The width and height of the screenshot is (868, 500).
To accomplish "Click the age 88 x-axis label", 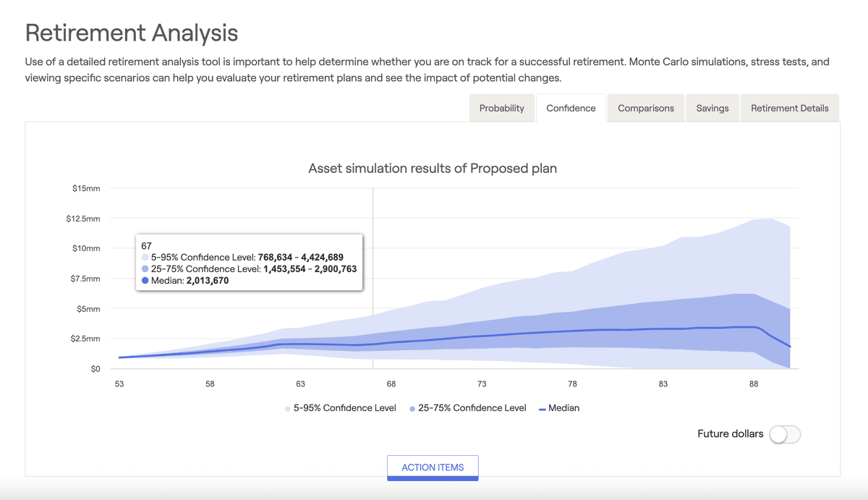I will [x=754, y=384].
